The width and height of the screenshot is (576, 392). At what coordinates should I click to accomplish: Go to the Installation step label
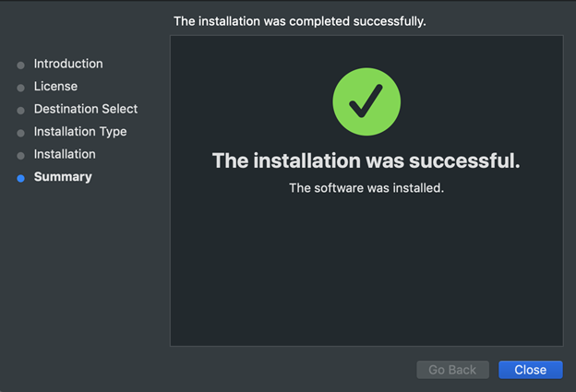coord(65,154)
